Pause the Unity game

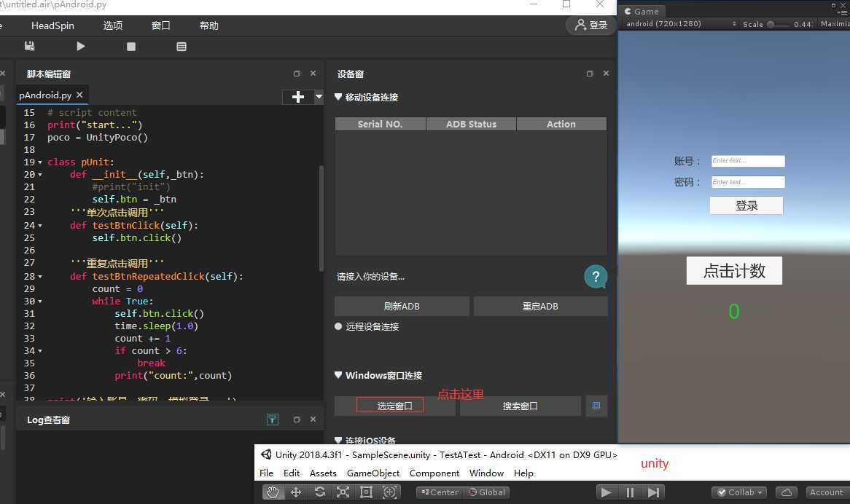coord(630,492)
